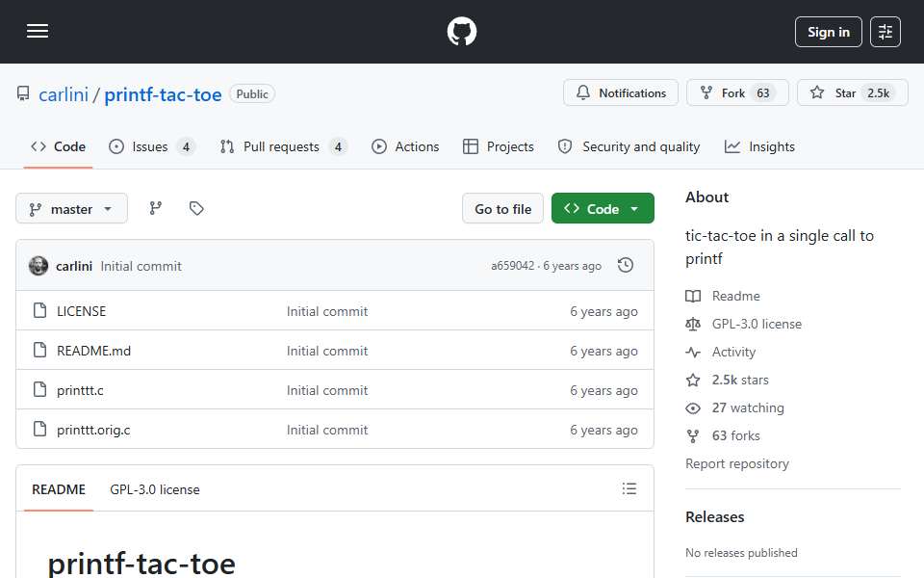Expand the master branch dropdown
The height and width of the screenshot is (578, 924).
coord(71,209)
